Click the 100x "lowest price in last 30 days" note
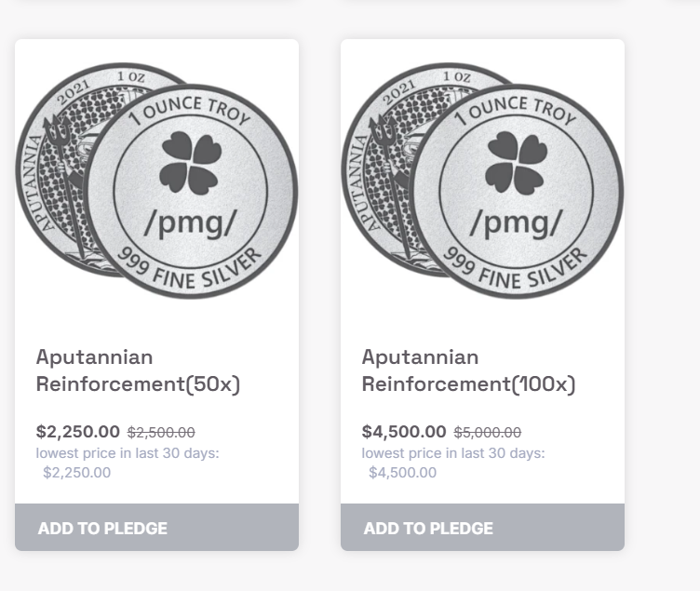 453,453
